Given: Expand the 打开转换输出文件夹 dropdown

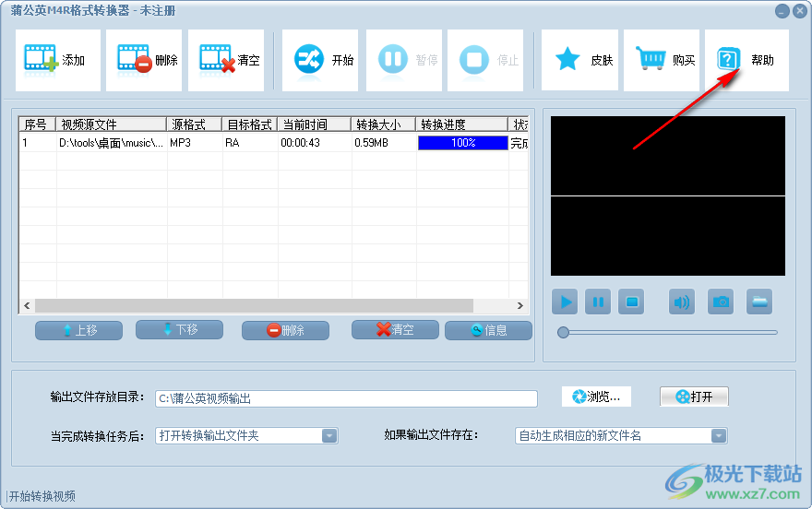Looking at the screenshot, I should tap(329, 436).
